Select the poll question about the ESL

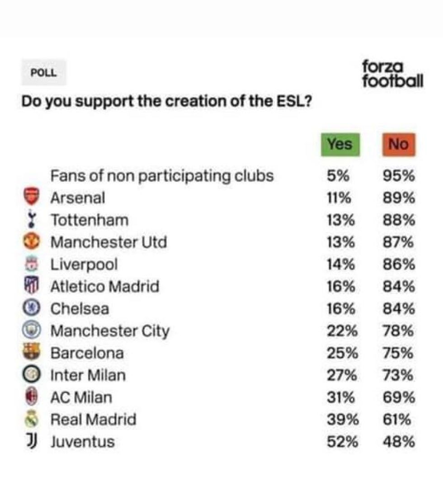tap(166, 101)
